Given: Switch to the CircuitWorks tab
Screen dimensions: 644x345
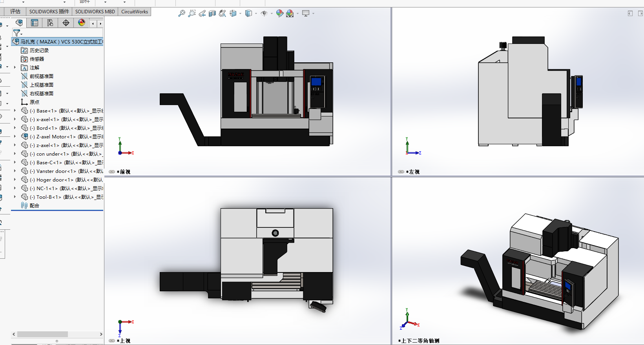Looking at the screenshot, I should [135, 11].
